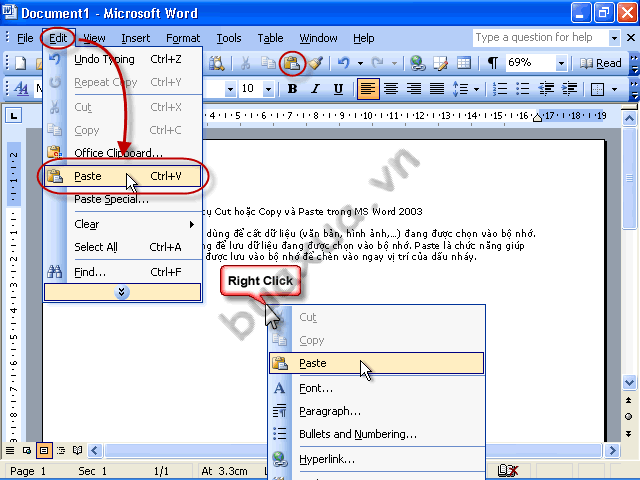Open the File menu
Viewport: 640px width, 480px height.
pyautogui.click(x=25, y=38)
